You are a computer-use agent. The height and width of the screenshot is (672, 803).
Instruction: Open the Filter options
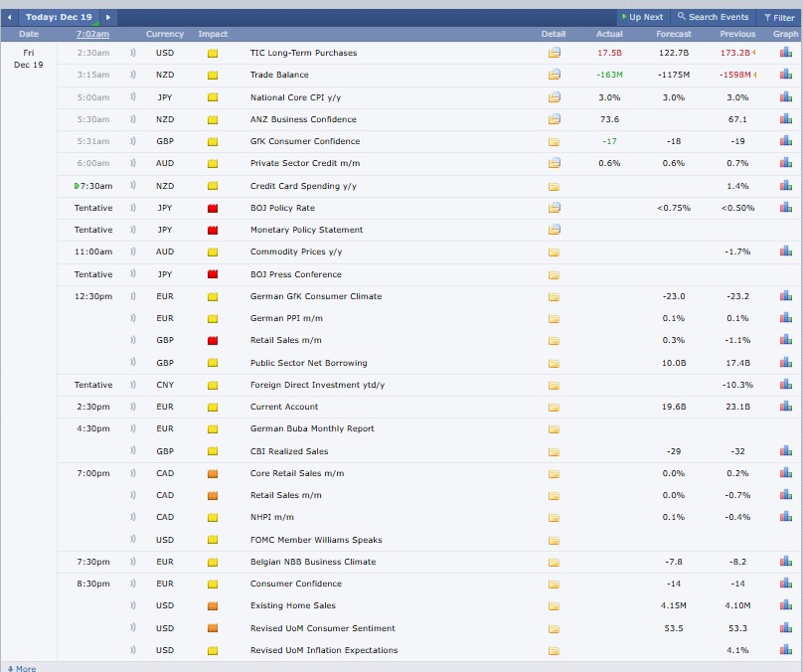tap(779, 18)
